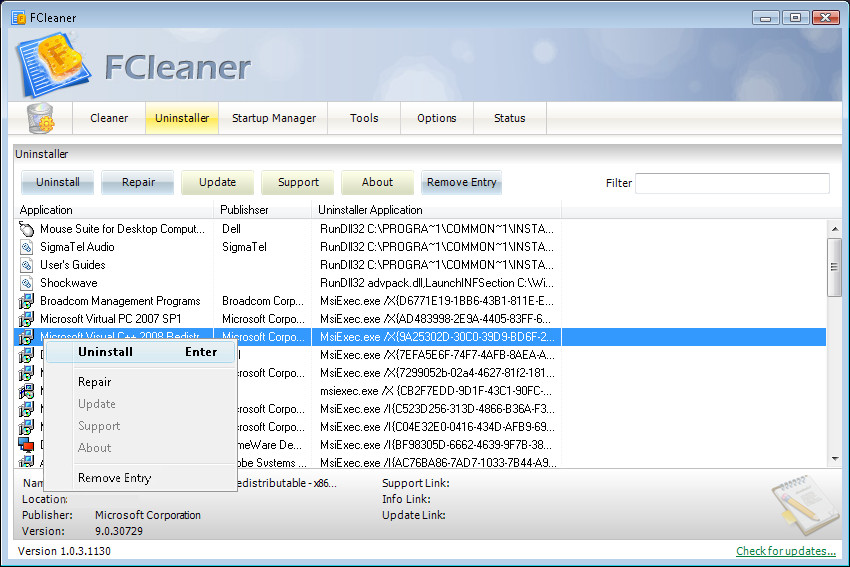Click the icon next to SigmaTel Audio

[27, 247]
